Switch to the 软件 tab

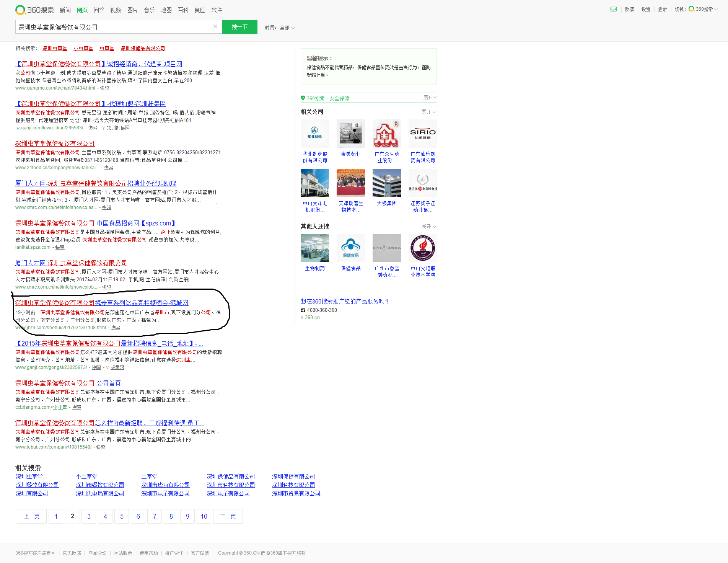pyautogui.click(x=217, y=10)
